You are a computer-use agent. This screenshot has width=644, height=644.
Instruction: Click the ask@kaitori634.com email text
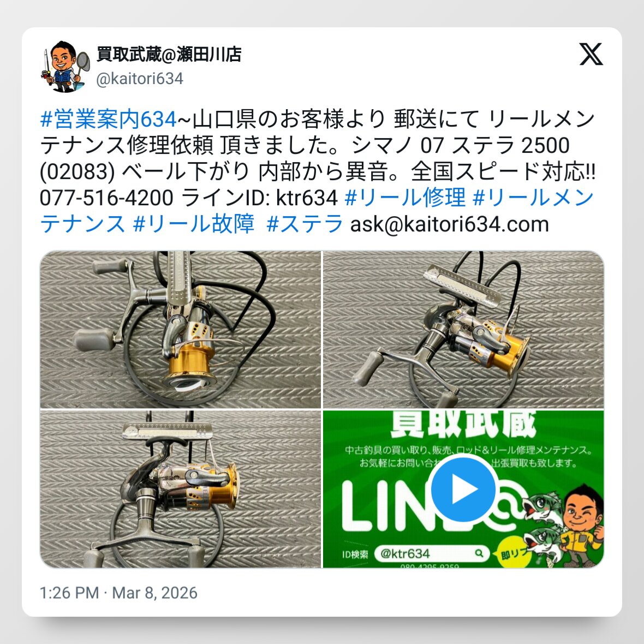click(x=449, y=224)
